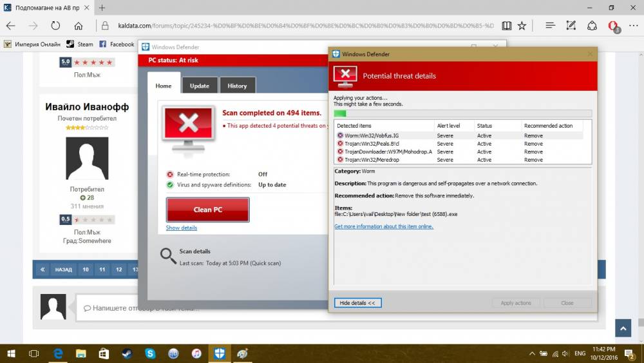Open the browser home page
This screenshot has height=363, width=644.
[78, 26]
